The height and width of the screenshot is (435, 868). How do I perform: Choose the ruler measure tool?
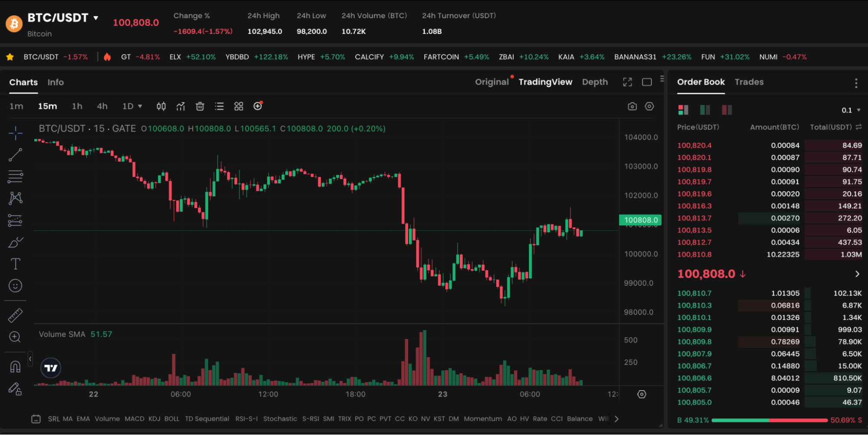pos(15,316)
